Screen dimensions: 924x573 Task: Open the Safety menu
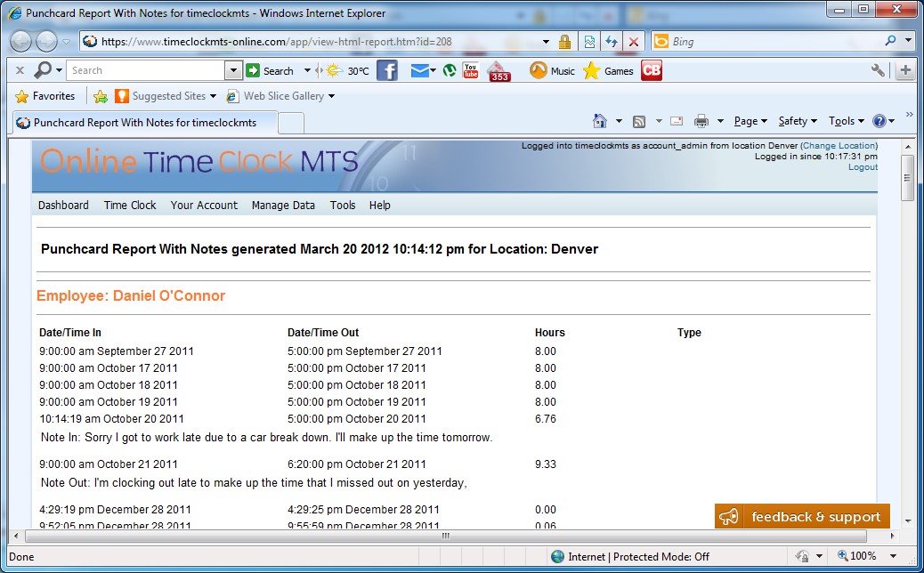(798, 121)
